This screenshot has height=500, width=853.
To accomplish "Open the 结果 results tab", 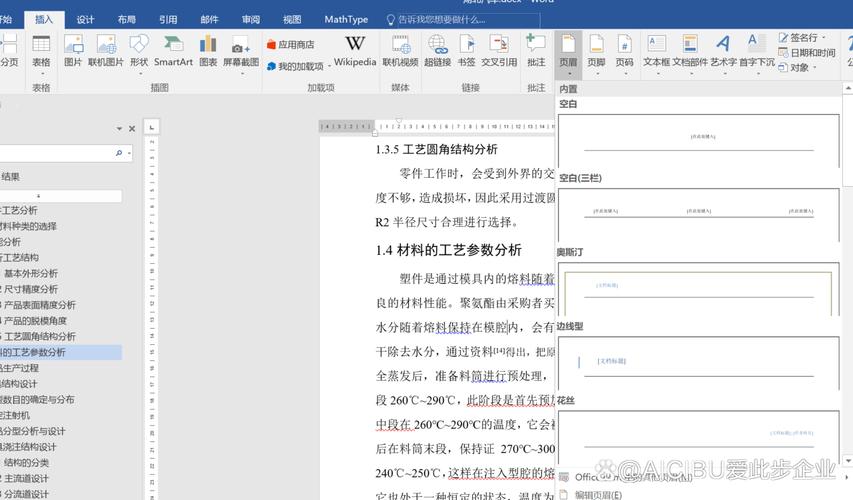I will [10, 177].
